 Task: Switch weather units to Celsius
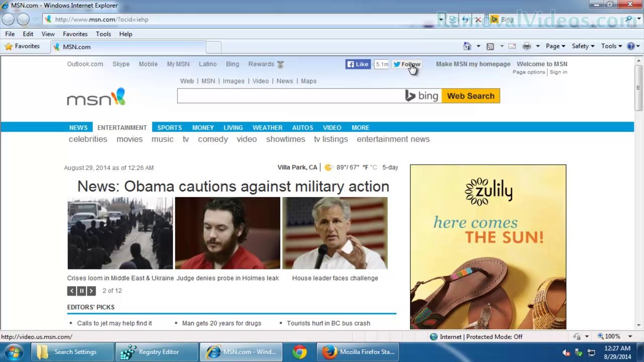pyautogui.click(x=374, y=167)
